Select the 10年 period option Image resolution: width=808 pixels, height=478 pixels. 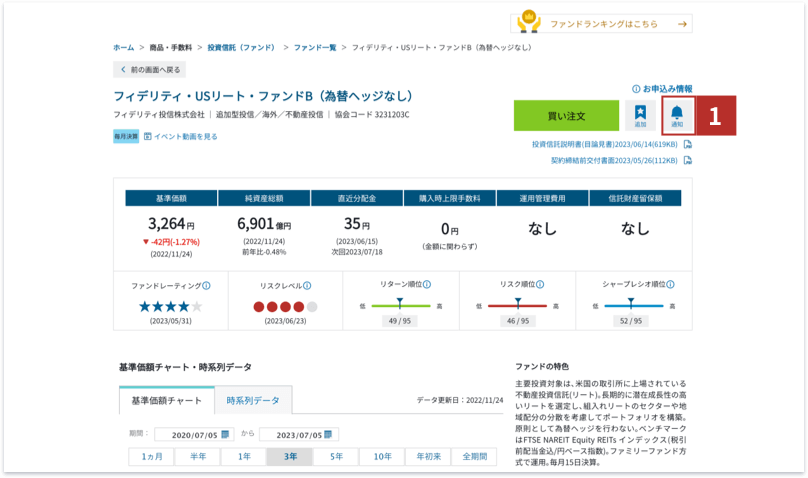pyautogui.click(x=382, y=457)
